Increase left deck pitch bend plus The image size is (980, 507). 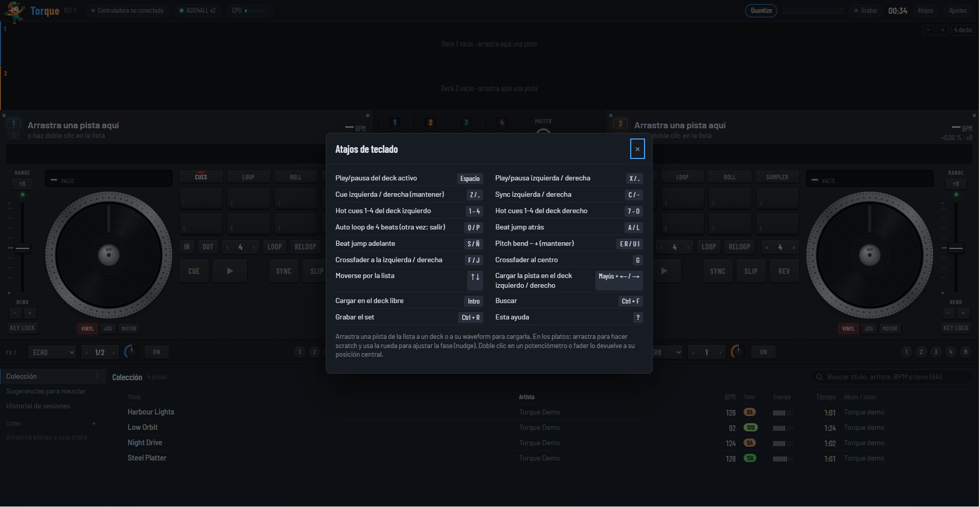pyautogui.click(x=30, y=313)
